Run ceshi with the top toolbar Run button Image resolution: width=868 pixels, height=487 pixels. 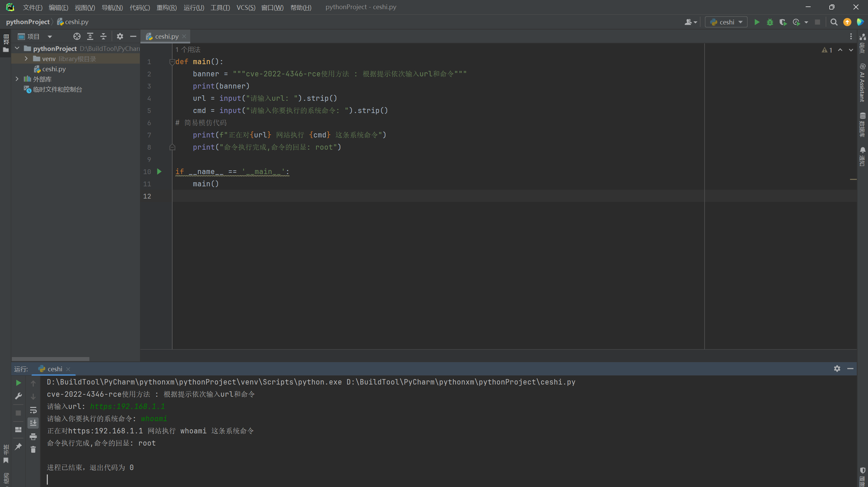tap(756, 22)
